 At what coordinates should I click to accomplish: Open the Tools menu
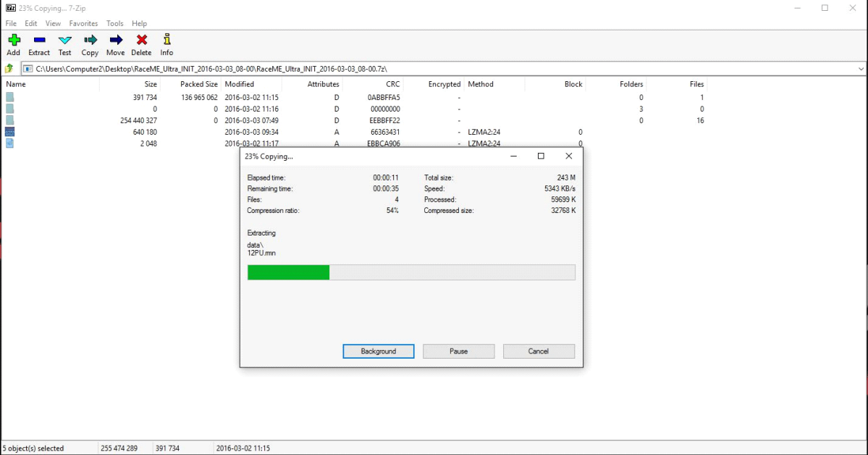pyautogui.click(x=114, y=24)
